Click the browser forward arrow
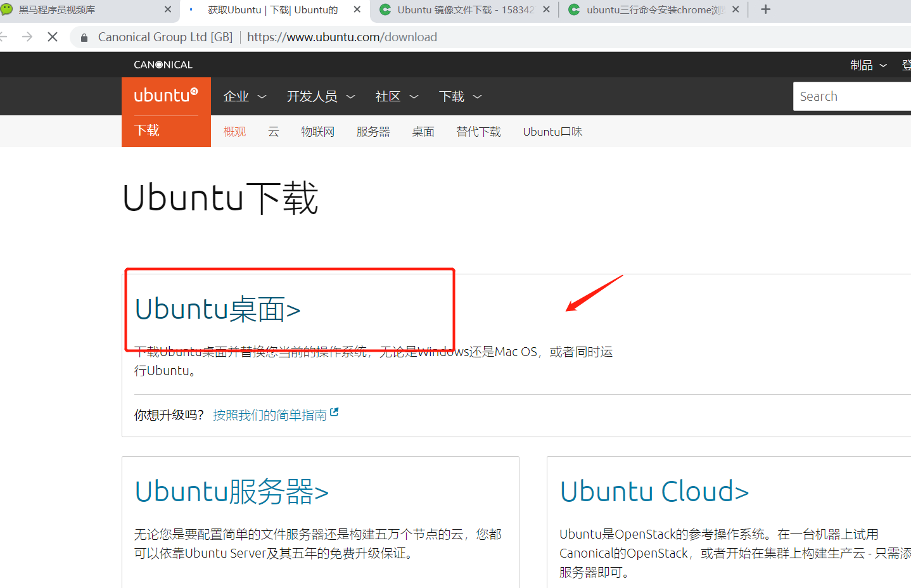Viewport: 911px width, 588px height. tap(27, 37)
